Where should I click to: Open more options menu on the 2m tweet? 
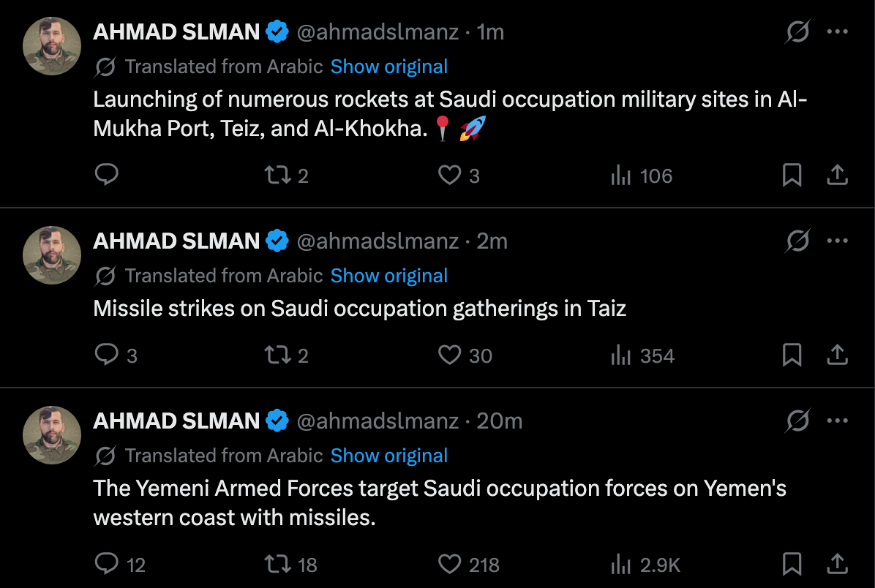coord(837,241)
